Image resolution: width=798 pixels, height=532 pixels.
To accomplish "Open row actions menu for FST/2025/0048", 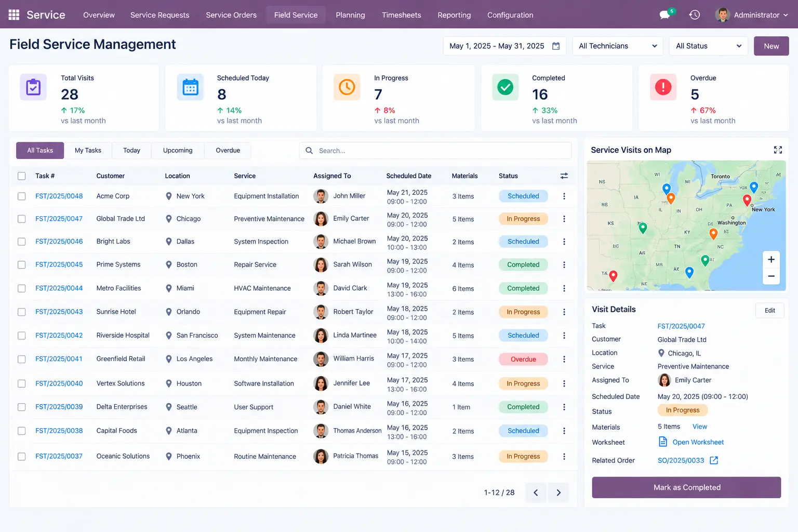I will [x=564, y=196].
